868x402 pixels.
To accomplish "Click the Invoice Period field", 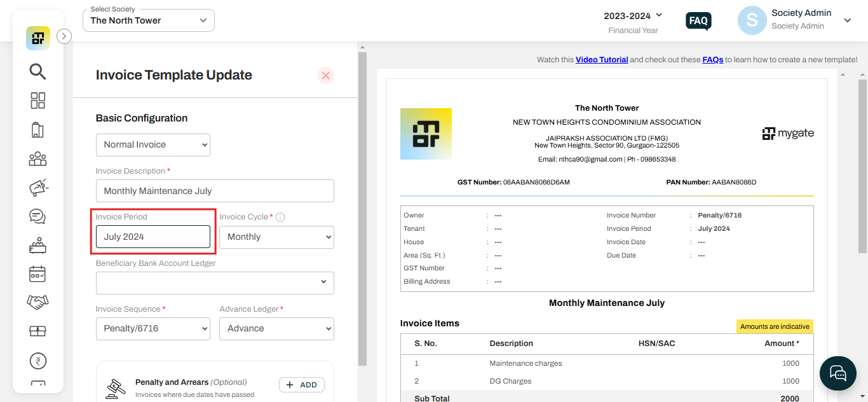I will (153, 237).
